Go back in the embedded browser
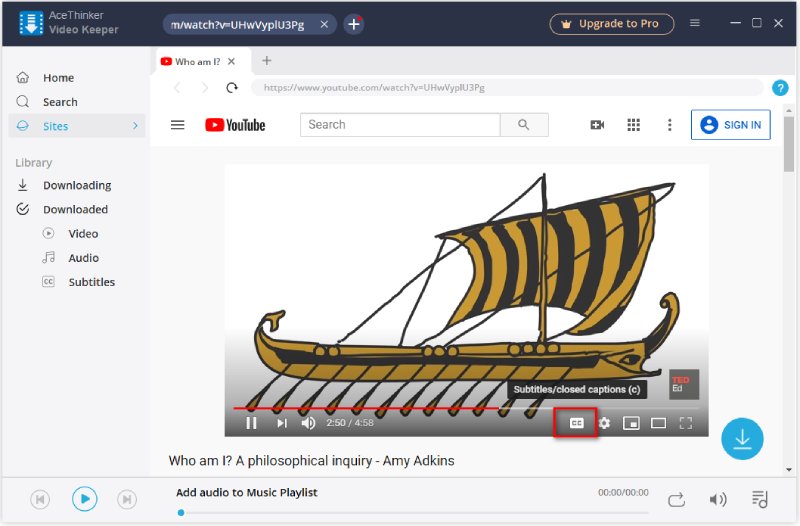The image size is (800, 526). (177, 88)
